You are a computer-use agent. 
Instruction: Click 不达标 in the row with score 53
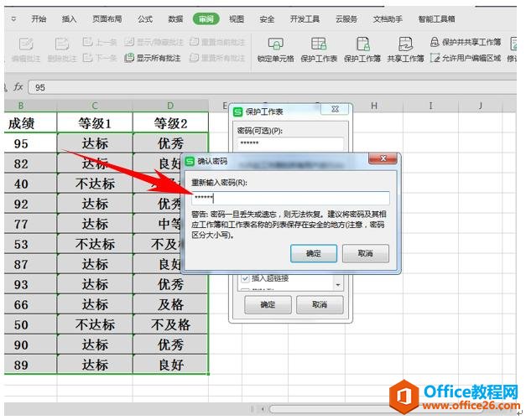[x=95, y=244]
